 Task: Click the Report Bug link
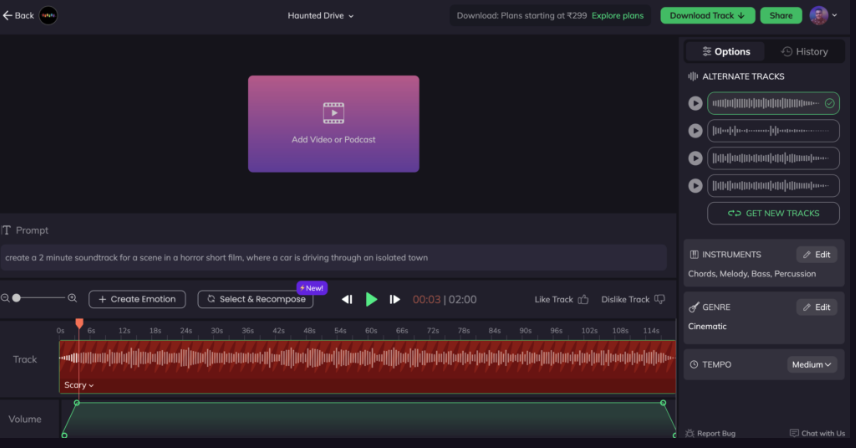click(x=710, y=433)
